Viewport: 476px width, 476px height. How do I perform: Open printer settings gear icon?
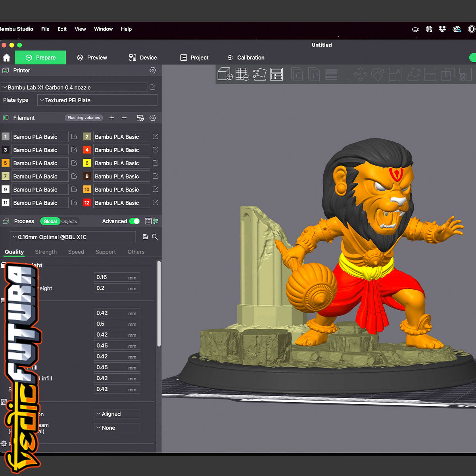pyautogui.click(x=153, y=71)
